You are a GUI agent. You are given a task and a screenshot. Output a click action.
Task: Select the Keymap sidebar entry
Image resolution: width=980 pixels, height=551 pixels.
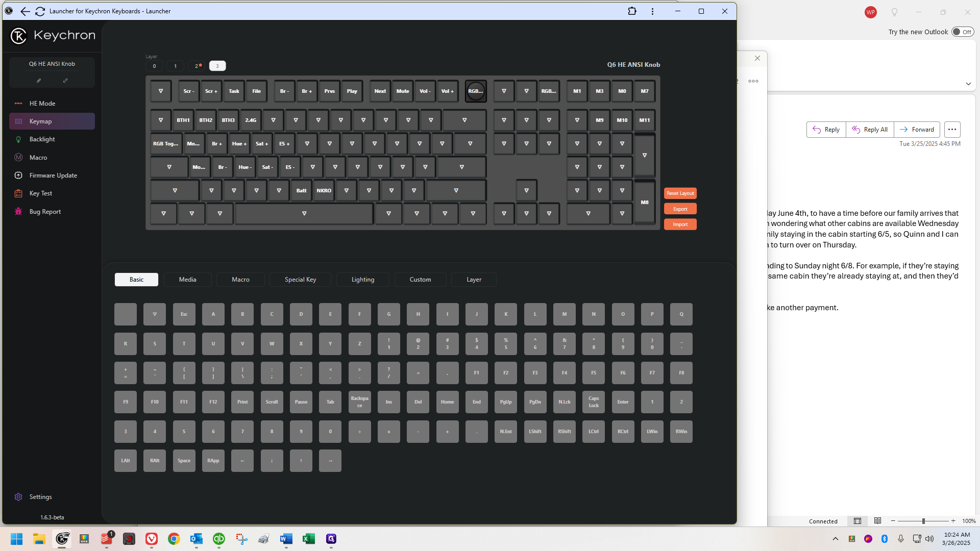(52, 121)
